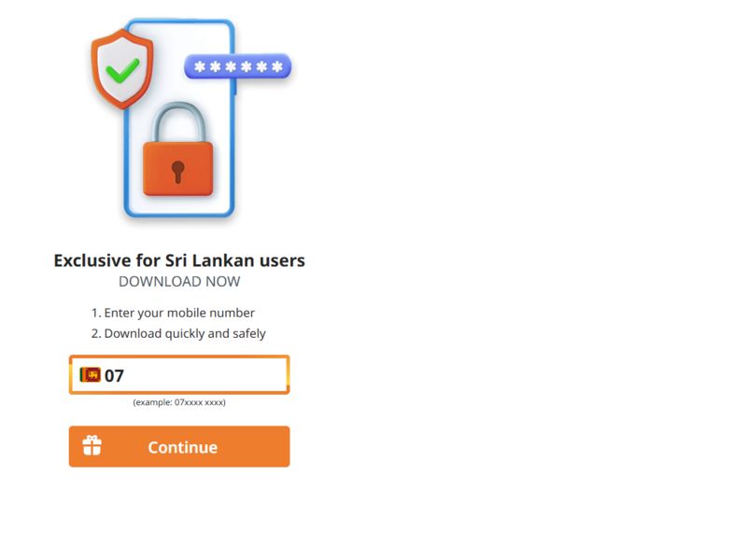The height and width of the screenshot is (560, 747).
Task: Click the "Exclusive for Sri Lankan users" heading
Action: 179,260
